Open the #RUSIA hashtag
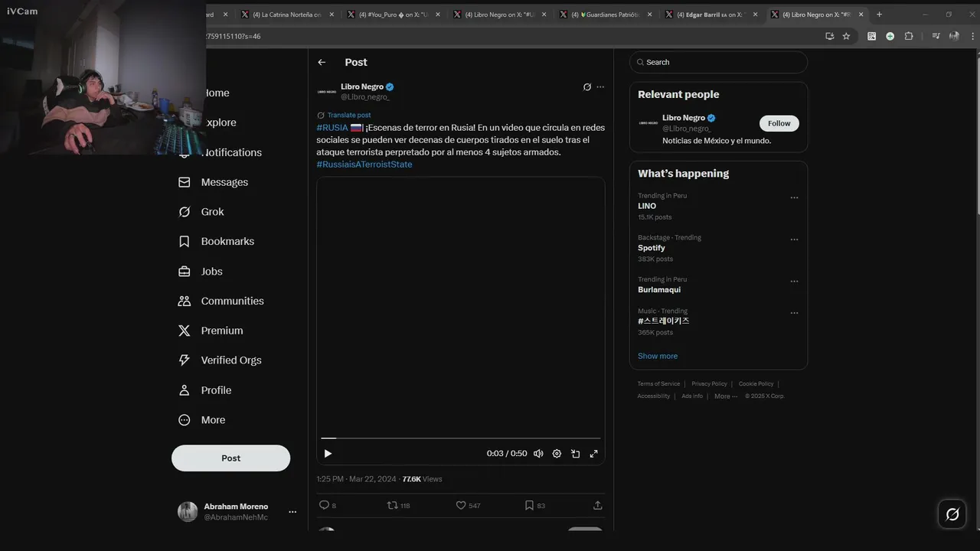Image resolution: width=980 pixels, height=551 pixels. [332, 128]
